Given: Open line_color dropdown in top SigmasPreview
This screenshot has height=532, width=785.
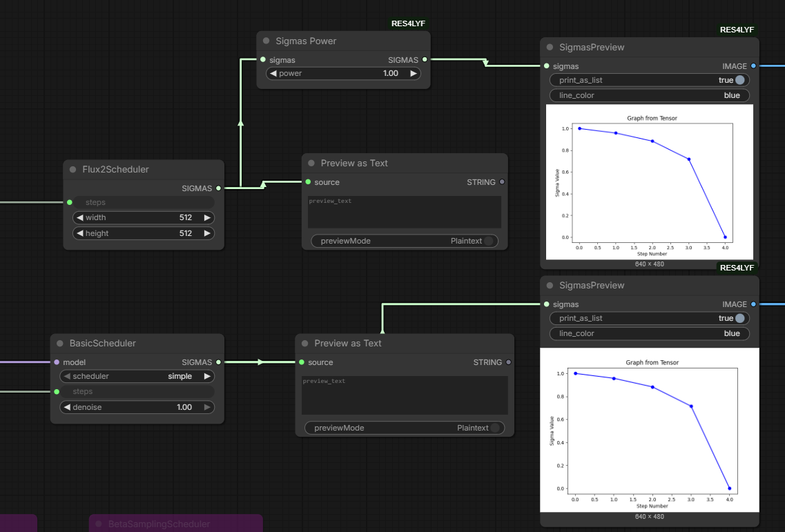Looking at the screenshot, I should pos(649,95).
